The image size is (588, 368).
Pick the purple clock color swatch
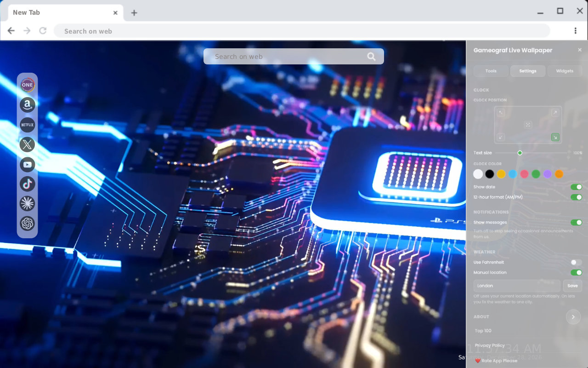click(x=547, y=174)
